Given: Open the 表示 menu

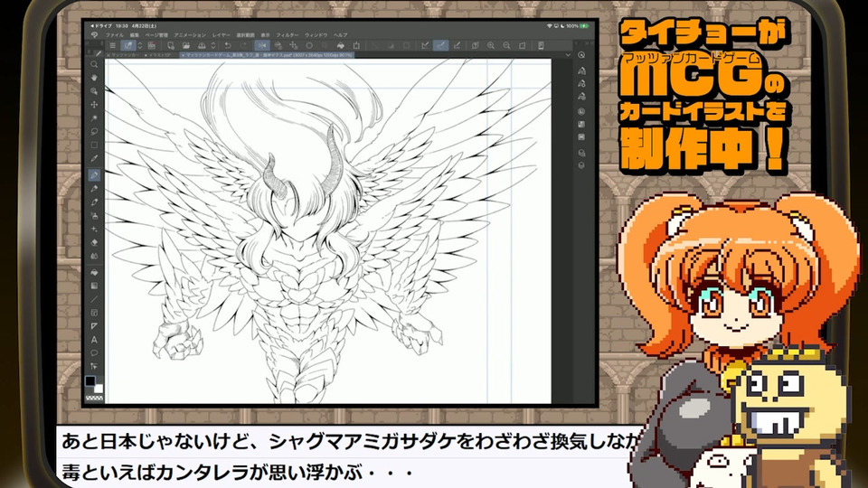Looking at the screenshot, I should 266,35.
